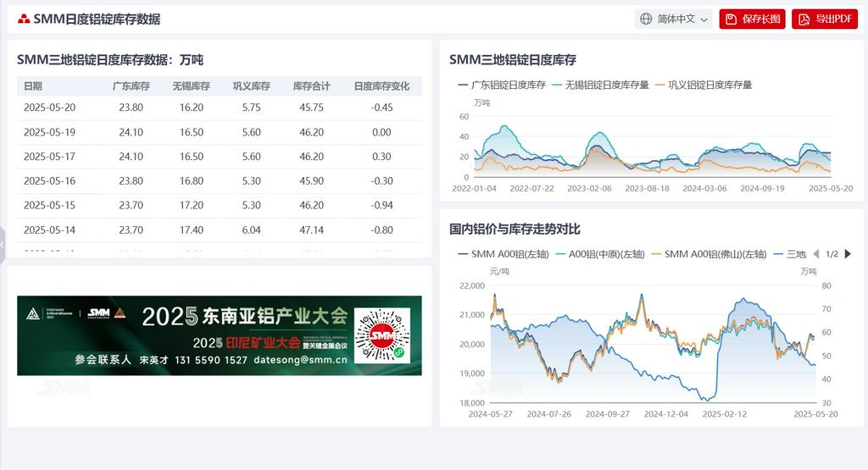Open the 简体中文 language dropdown
This screenshot has height=470, width=868.
[673, 19]
